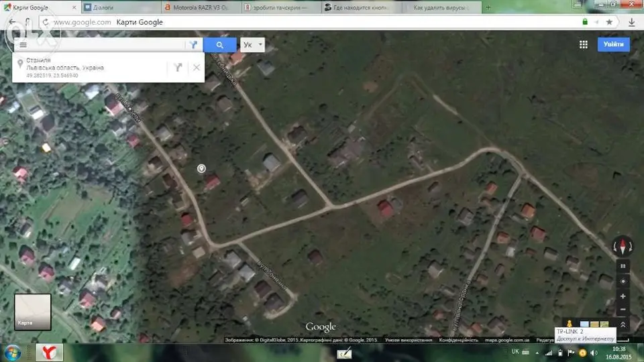The width and height of the screenshot is (644, 362).
Task: Switch to Где находится кнопка tab
Action: (x=362, y=7)
